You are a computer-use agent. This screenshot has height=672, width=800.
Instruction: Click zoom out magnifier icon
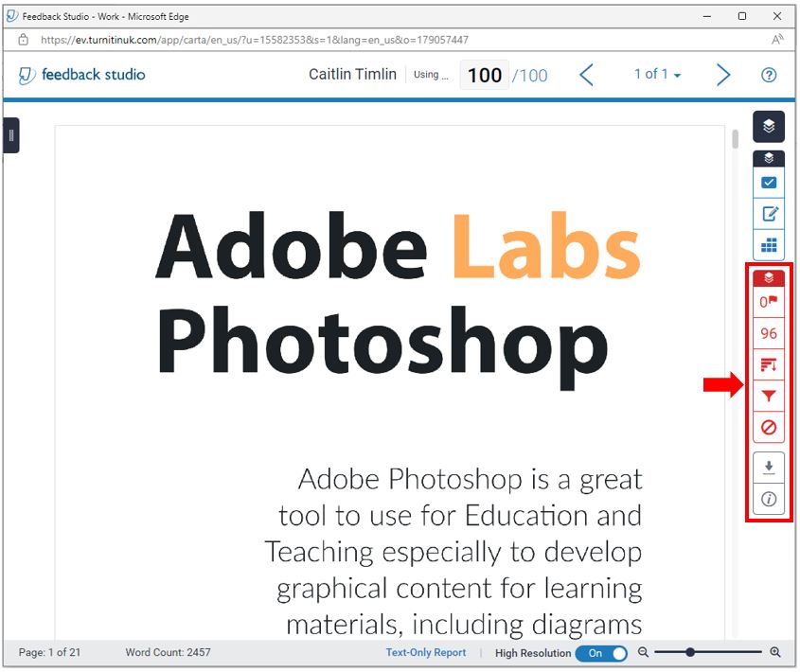pos(643,652)
